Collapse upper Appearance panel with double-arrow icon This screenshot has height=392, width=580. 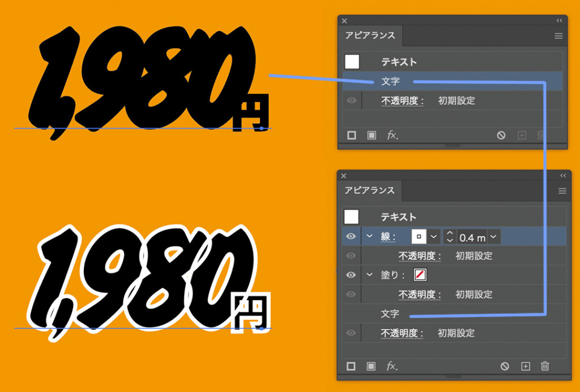click(559, 20)
